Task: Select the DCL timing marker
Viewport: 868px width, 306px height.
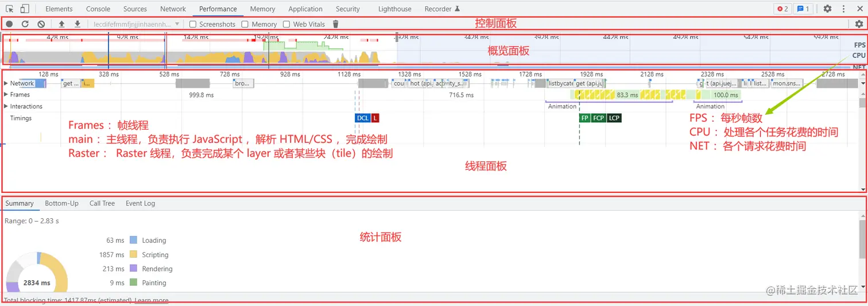Action: coord(363,118)
